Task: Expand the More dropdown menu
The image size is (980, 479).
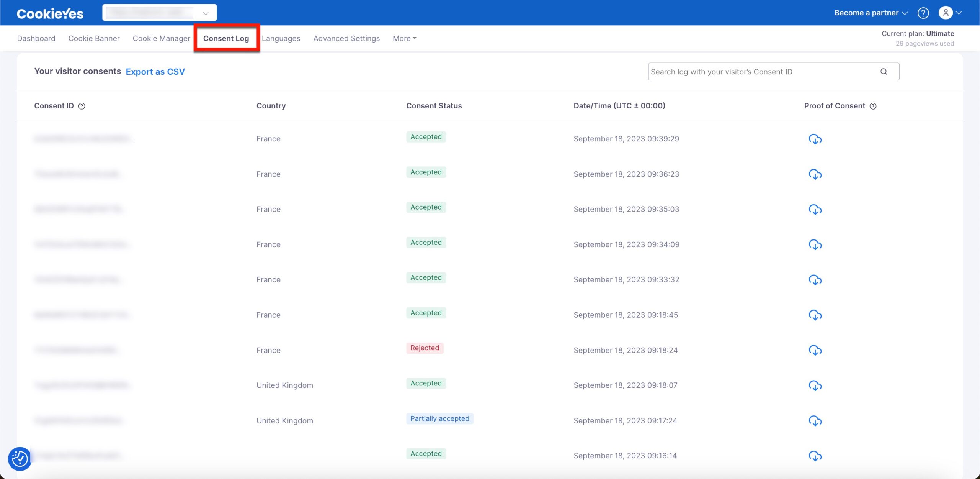Action: click(404, 38)
